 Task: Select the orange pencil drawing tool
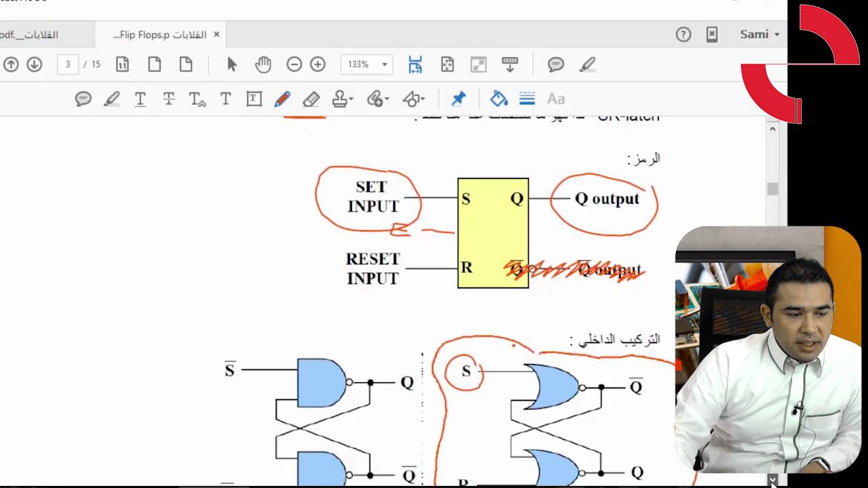click(282, 99)
